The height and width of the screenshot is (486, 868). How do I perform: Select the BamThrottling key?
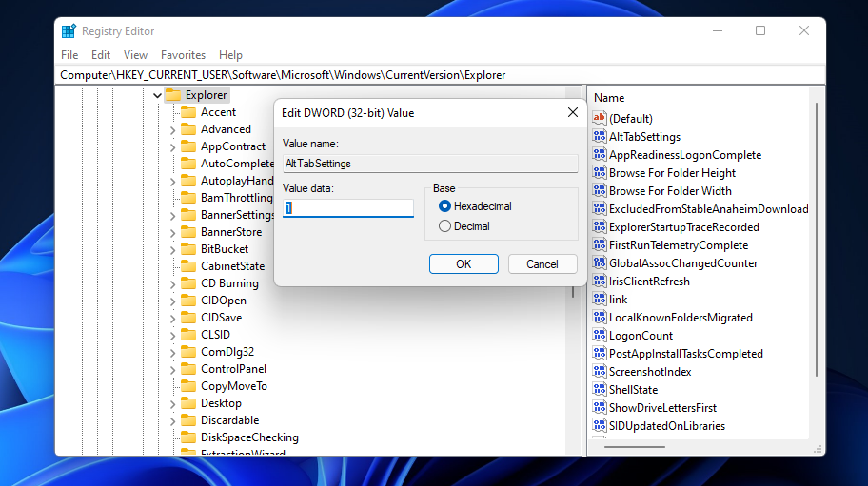pyautogui.click(x=236, y=198)
